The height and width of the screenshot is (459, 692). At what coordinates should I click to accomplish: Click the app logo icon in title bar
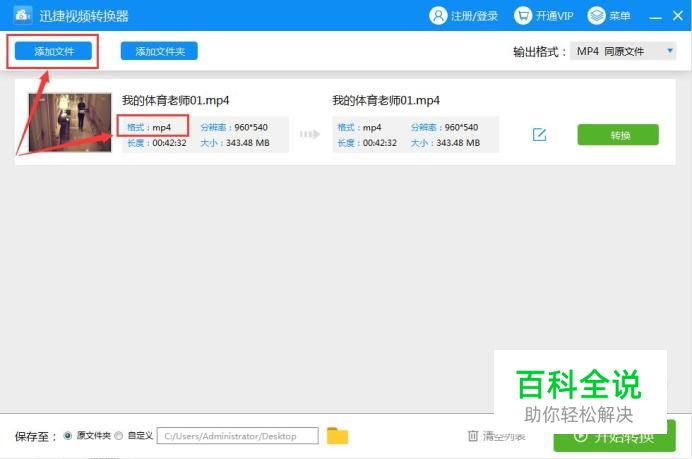23,15
